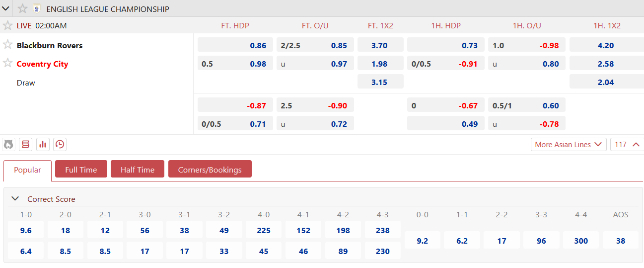This screenshot has height=268, width=644.
Task: Click the red stacked scoreboard icon
Action: (26, 144)
